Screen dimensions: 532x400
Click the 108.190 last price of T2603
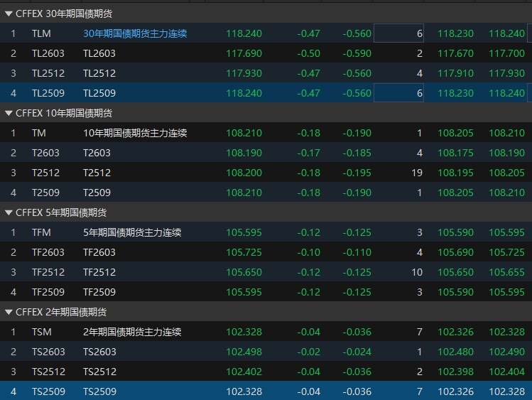[244, 153]
